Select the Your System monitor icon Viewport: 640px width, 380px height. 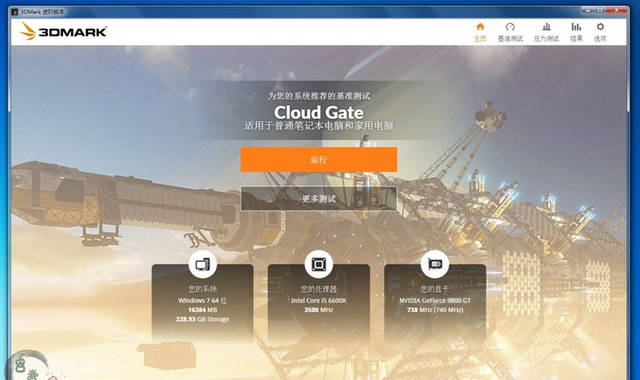(x=202, y=264)
